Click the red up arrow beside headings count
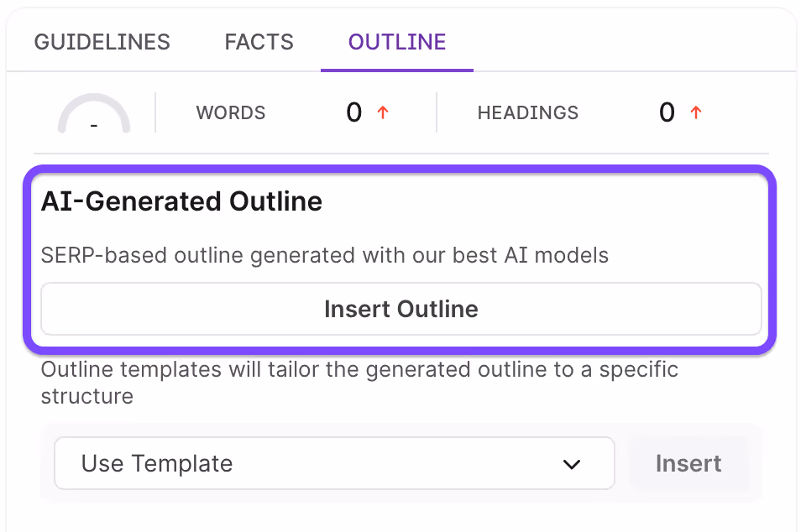The width and height of the screenshot is (801, 532). (695, 112)
